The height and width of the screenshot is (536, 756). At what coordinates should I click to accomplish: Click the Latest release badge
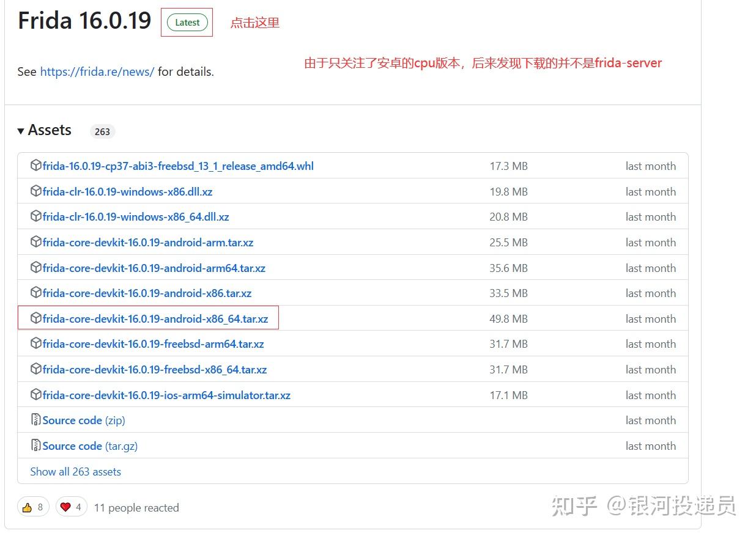[x=187, y=22]
